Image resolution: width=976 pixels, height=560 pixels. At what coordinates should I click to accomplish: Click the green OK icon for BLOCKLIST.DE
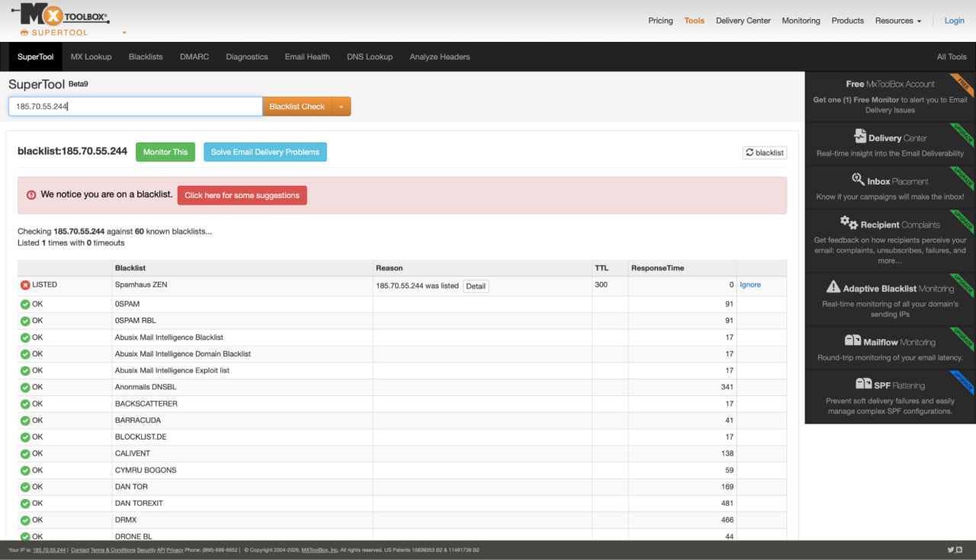pyautogui.click(x=25, y=437)
